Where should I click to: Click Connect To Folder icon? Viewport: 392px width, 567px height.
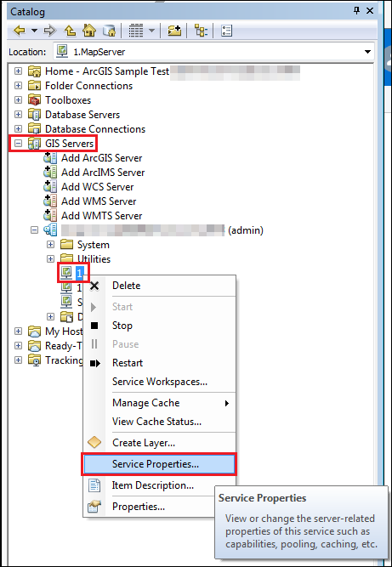click(x=174, y=31)
